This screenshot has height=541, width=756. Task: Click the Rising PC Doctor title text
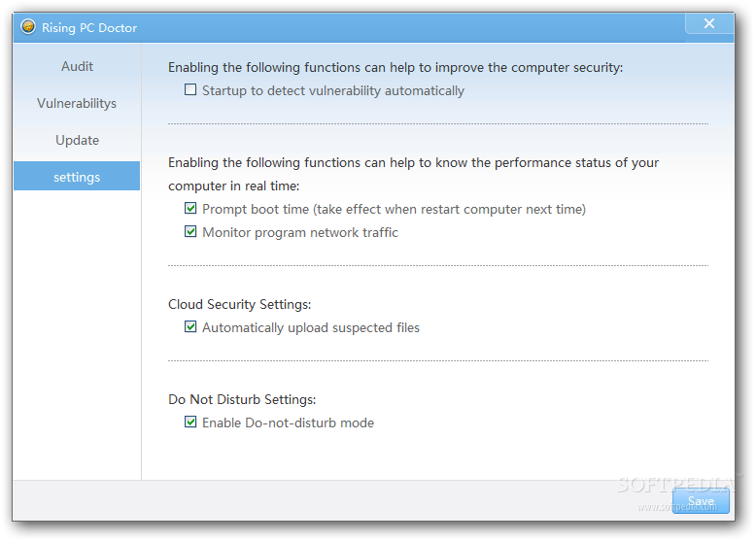(x=89, y=28)
